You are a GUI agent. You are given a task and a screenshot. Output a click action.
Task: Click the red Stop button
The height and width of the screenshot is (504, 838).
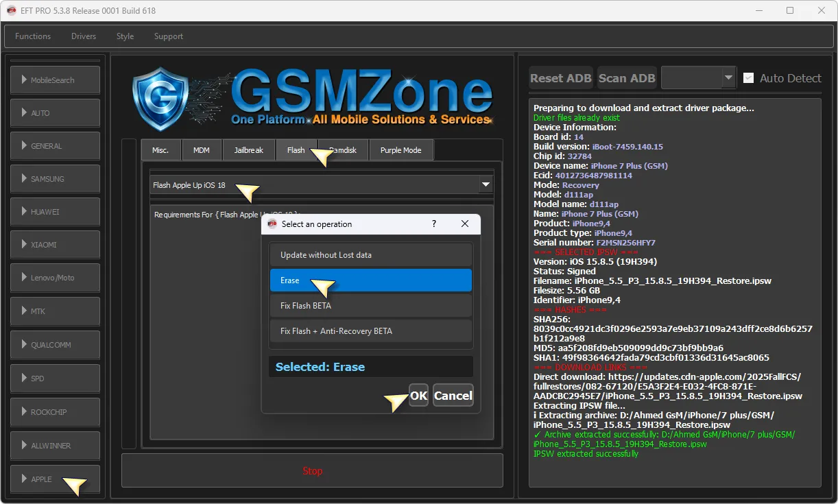tap(312, 471)
